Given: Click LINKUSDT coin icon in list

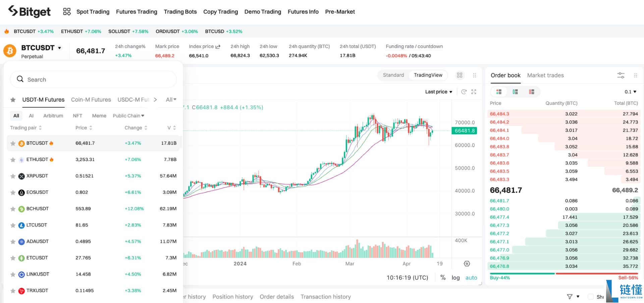Looking at the screenshot, I should click(21, 274).
